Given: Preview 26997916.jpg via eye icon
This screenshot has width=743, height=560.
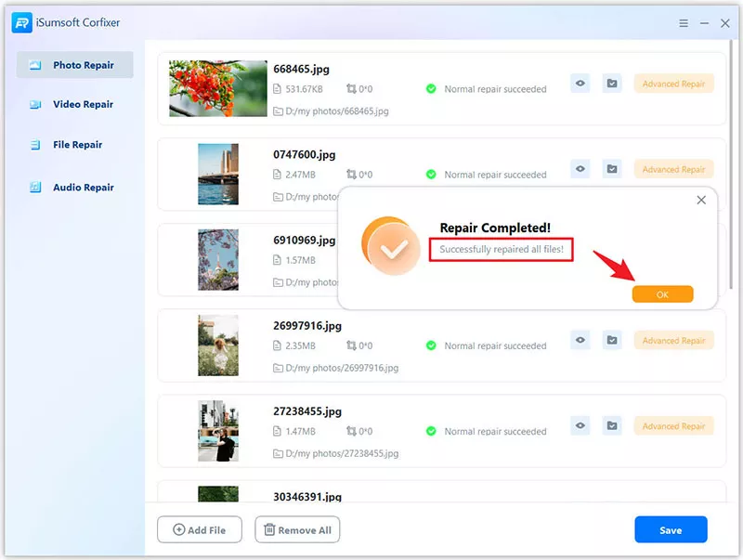Looking at the screenshot, I should pos(580,341).
